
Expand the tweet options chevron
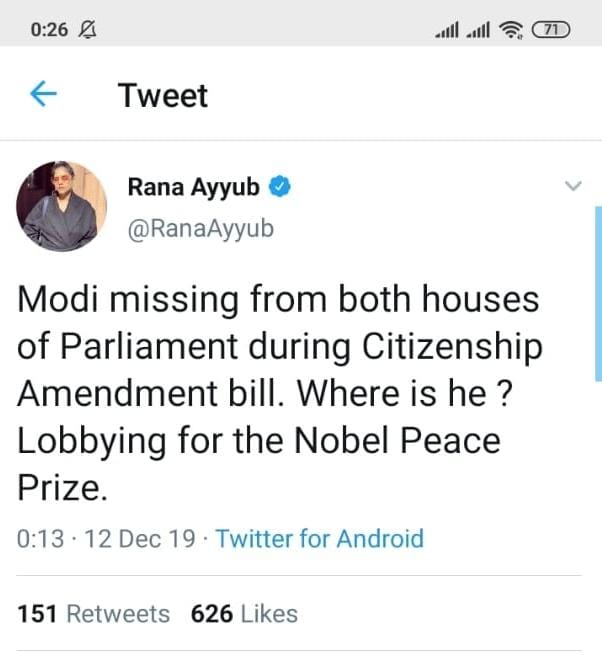click(573, 186)
